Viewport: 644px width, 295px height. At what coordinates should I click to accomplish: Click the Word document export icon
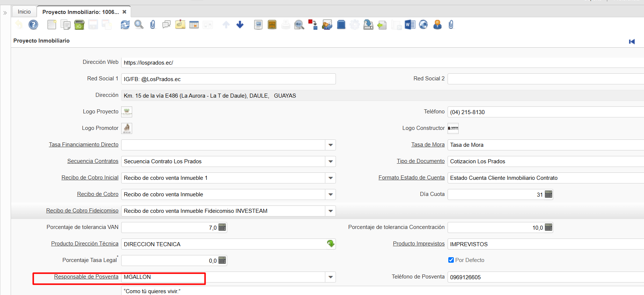[x=410, y=25]
